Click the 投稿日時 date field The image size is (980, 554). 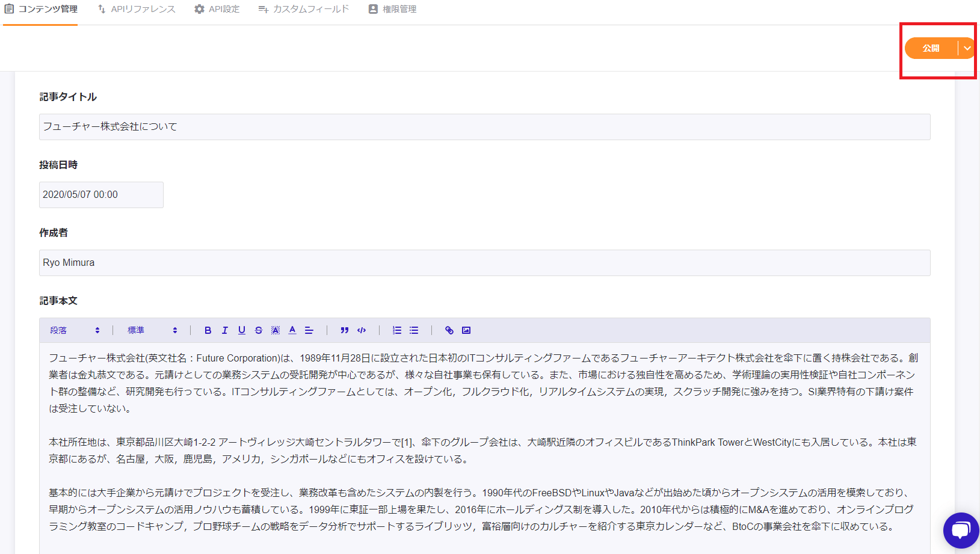101,195
